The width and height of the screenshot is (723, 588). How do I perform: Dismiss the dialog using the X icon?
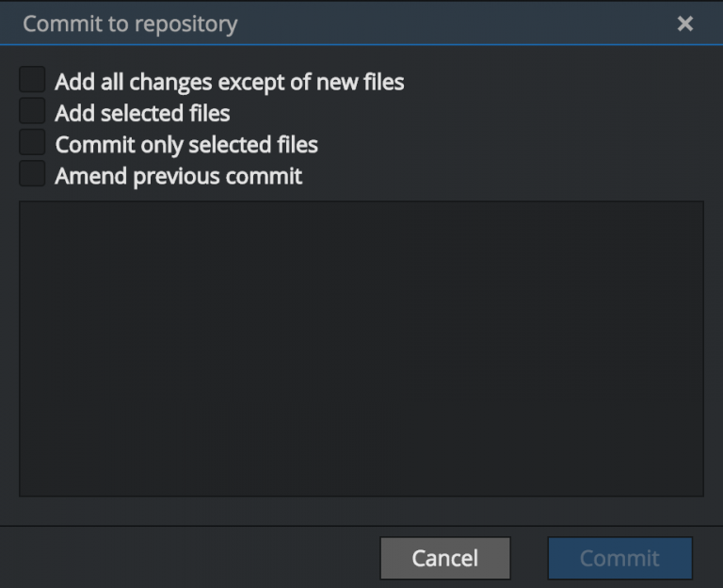(685, 24)
